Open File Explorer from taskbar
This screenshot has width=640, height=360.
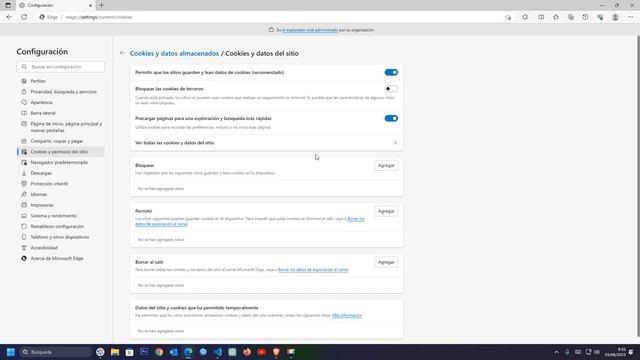[x=115, y=352]
